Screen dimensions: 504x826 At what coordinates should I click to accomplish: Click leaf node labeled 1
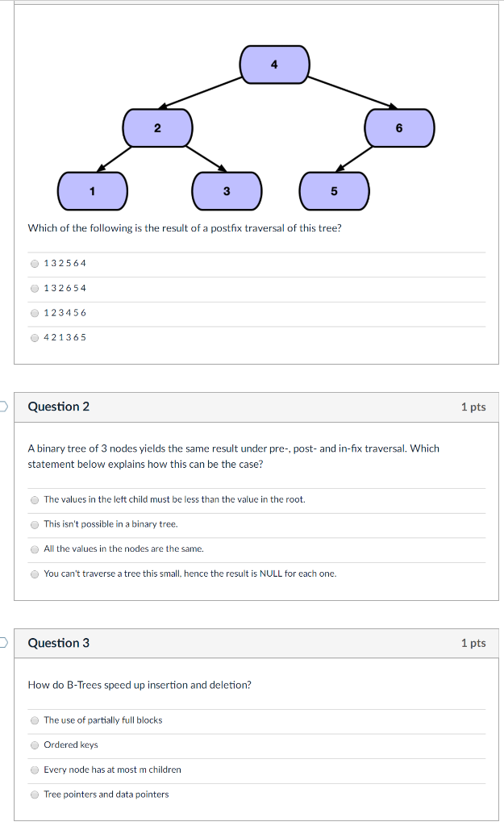click(x=92, y=191)
